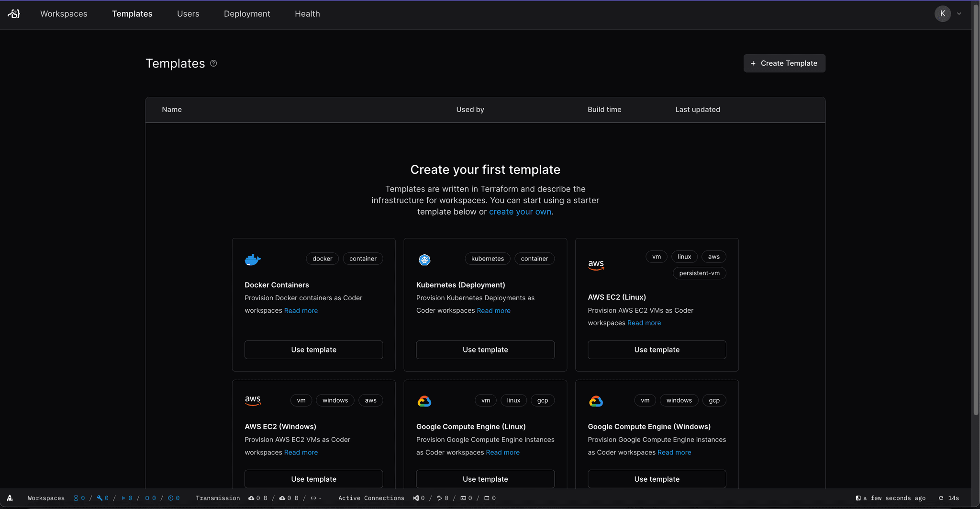Image resolution: width=980 pixels, height=509 pixels.
Task: Open Read more for Google Compute Engine (Linux)
Action: point(503,452)
